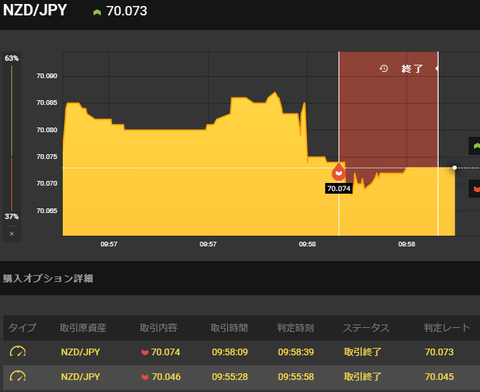This screenshot has width=480, height=392.
Task: Click the 70.073 current rate in header
Action: coord(127,11)
